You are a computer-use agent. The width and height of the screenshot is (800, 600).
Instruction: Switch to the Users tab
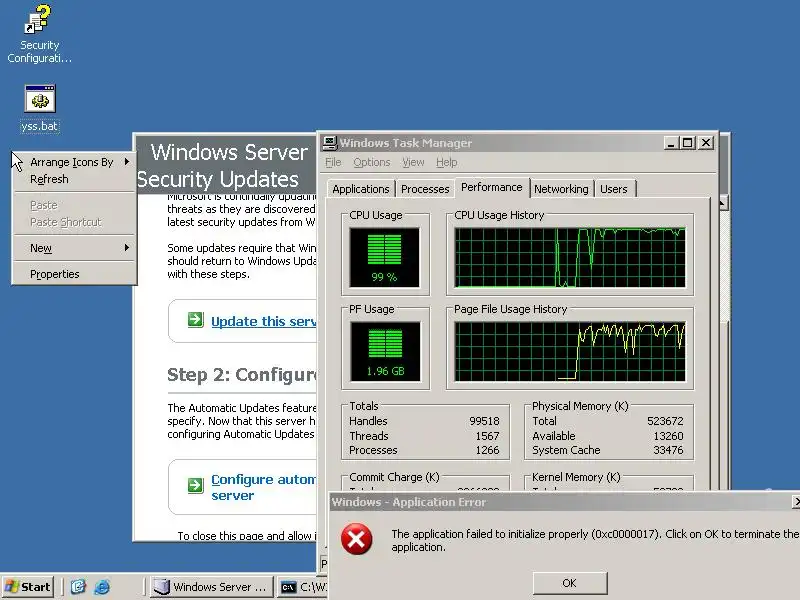click(614, 189)
